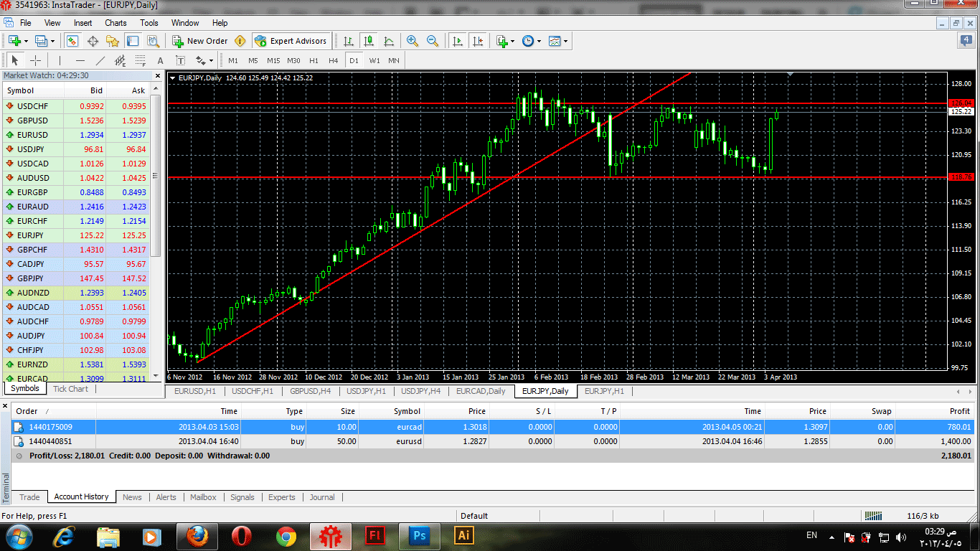
Task: Click the Windows Start button
Action: pos(18,535)
